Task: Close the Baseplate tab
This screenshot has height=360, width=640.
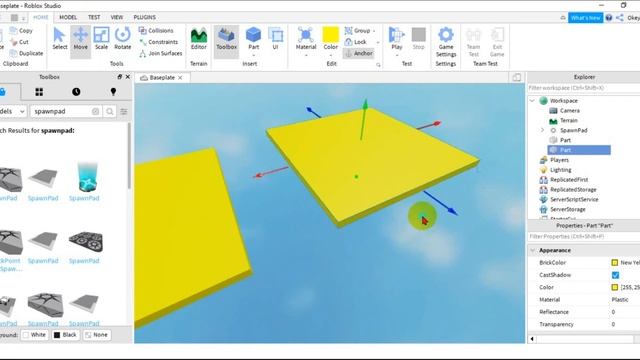Action: pyautogui.click(x=180, y=78)
